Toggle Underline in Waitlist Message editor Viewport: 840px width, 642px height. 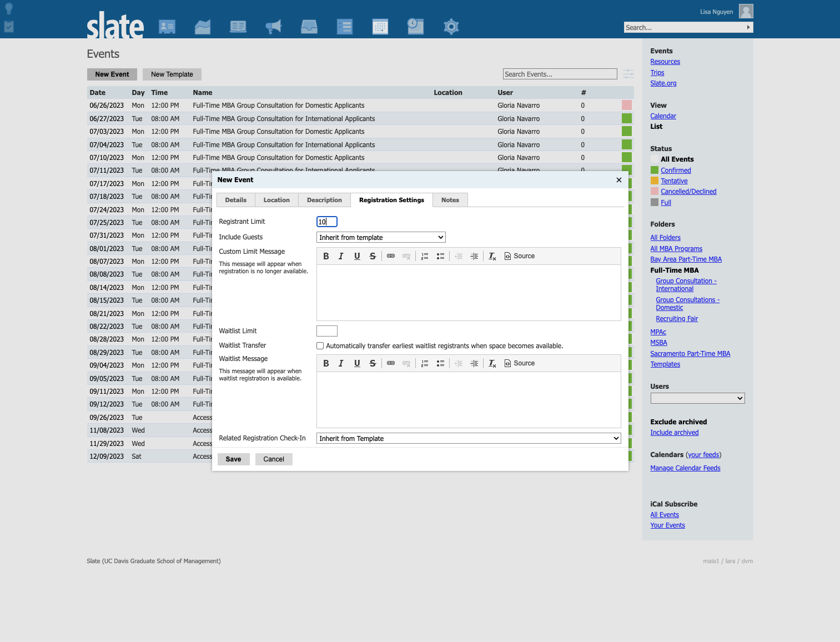point(357,363)
